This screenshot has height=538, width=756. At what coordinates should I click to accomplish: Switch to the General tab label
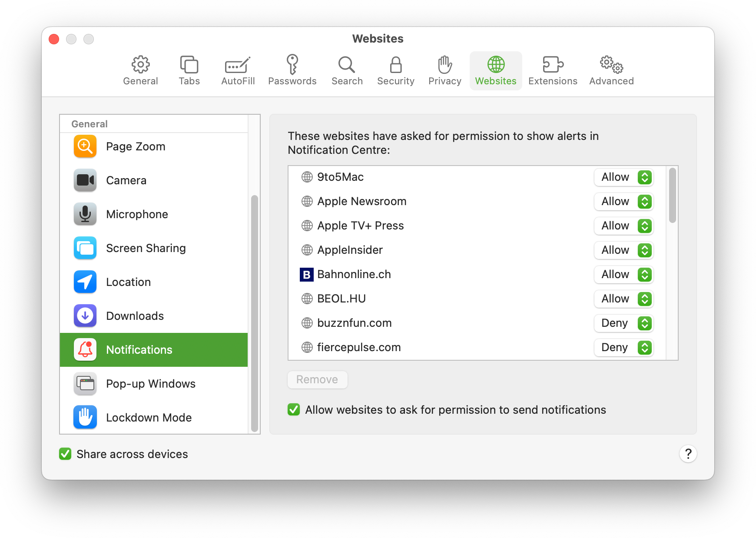click(x=140, y=81)
